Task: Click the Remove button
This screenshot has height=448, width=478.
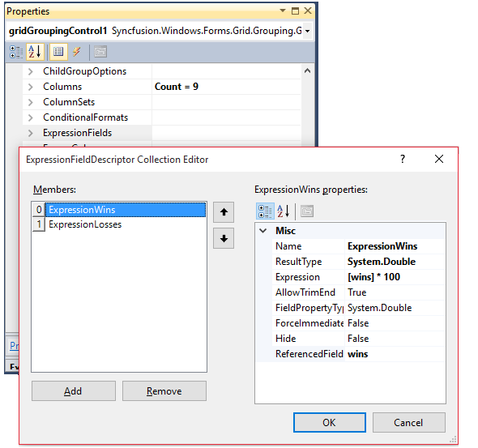Action: click(164, 391)
